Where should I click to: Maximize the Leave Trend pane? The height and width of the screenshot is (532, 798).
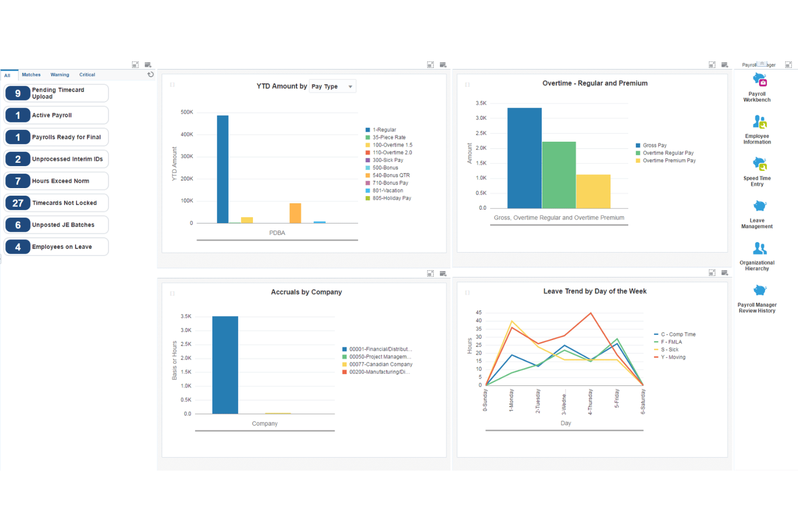[712, 273]
